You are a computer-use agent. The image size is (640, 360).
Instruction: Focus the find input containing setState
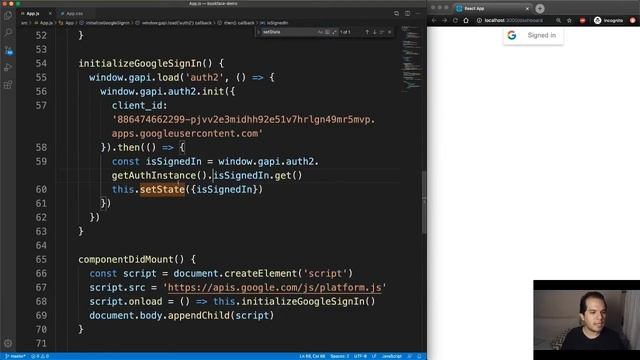[x=289, y=32]
